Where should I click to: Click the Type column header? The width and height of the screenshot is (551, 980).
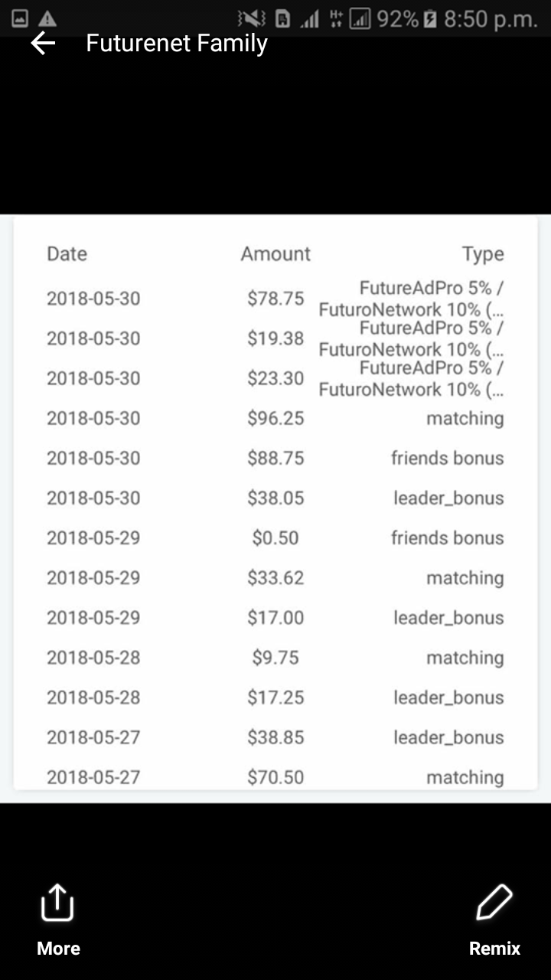point(482,254)
